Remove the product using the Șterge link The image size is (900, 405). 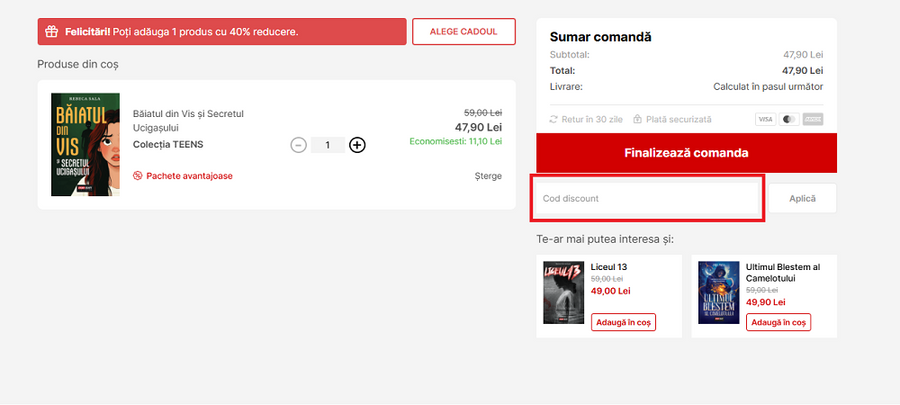(488, 176)
